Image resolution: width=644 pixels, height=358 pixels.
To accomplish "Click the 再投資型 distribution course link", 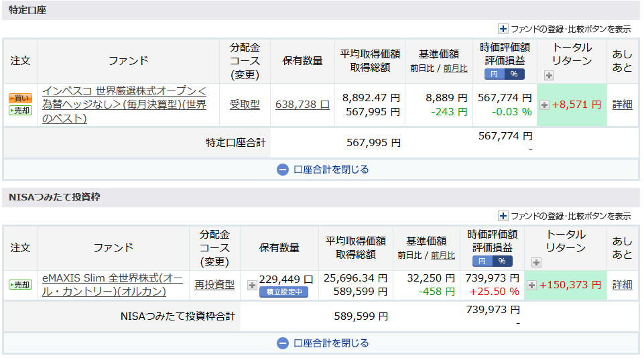I will [x=214, y=284].
